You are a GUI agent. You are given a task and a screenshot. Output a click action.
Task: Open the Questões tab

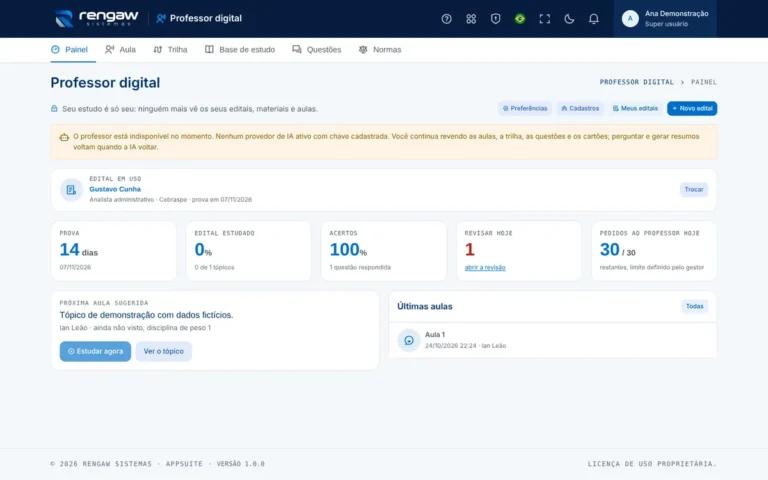point(317,49)
